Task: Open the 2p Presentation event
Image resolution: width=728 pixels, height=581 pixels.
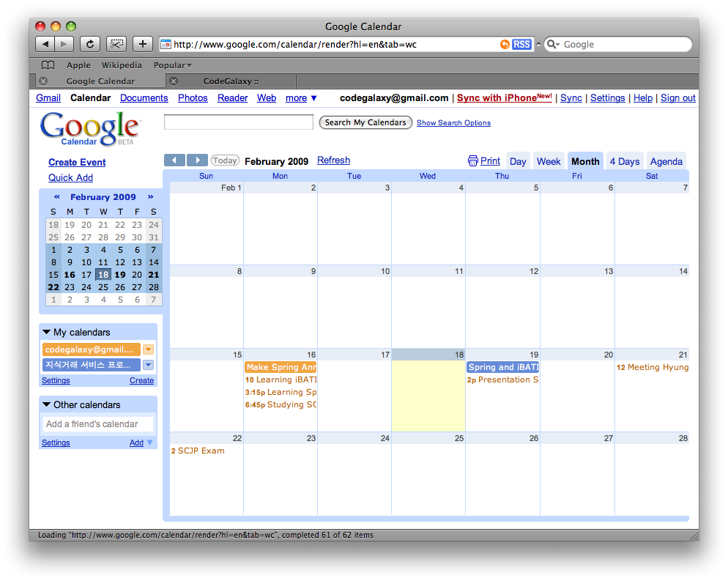Action: point(503,380)
